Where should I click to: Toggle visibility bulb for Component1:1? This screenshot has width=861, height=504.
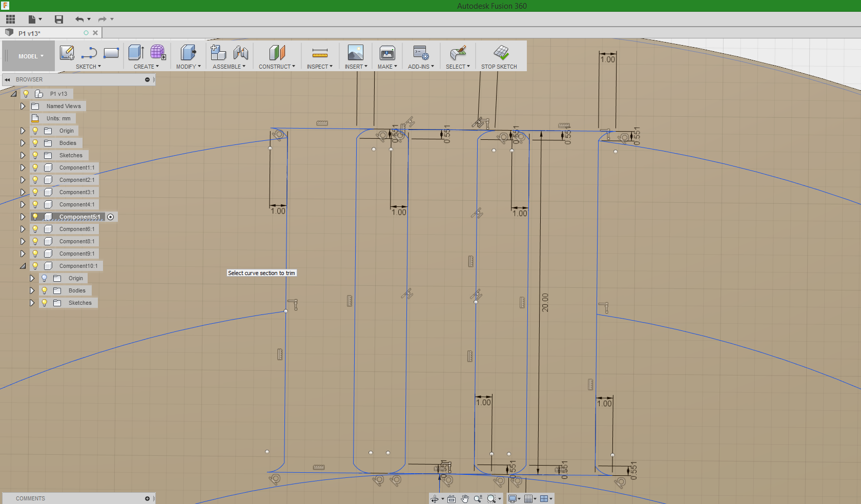(x=35, y=167)
